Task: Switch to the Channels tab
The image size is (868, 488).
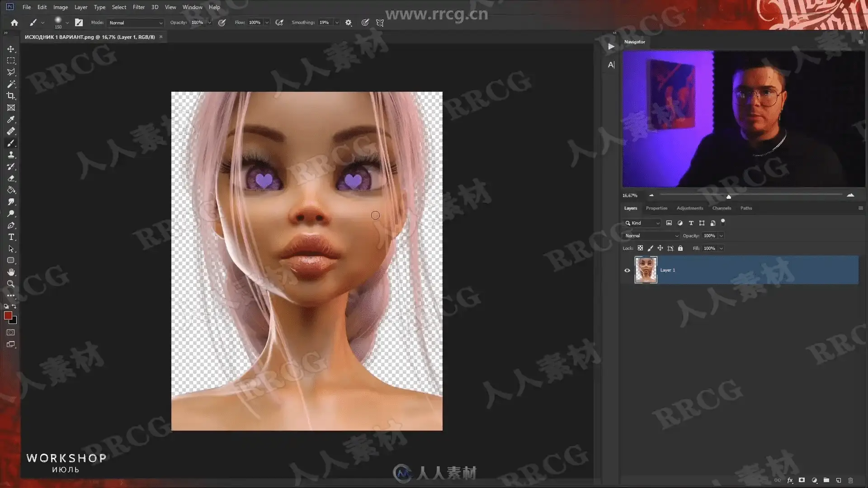Action: click(721, 208)
